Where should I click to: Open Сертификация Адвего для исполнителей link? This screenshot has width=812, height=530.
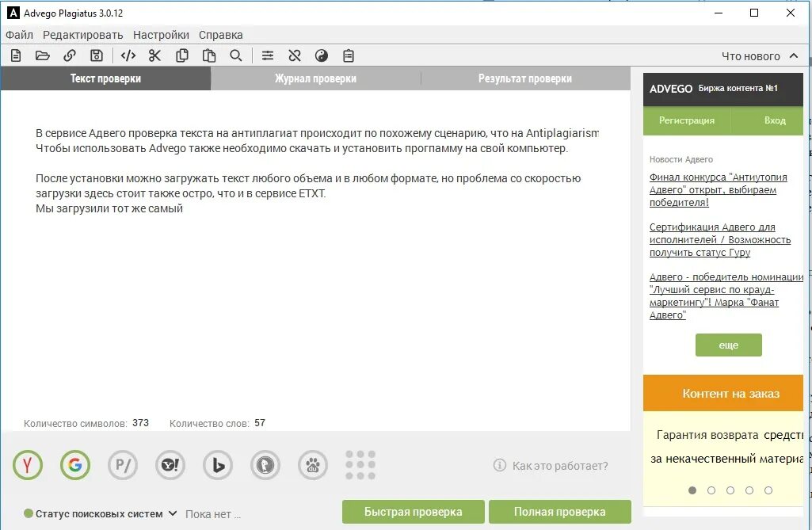coord(720,240)
